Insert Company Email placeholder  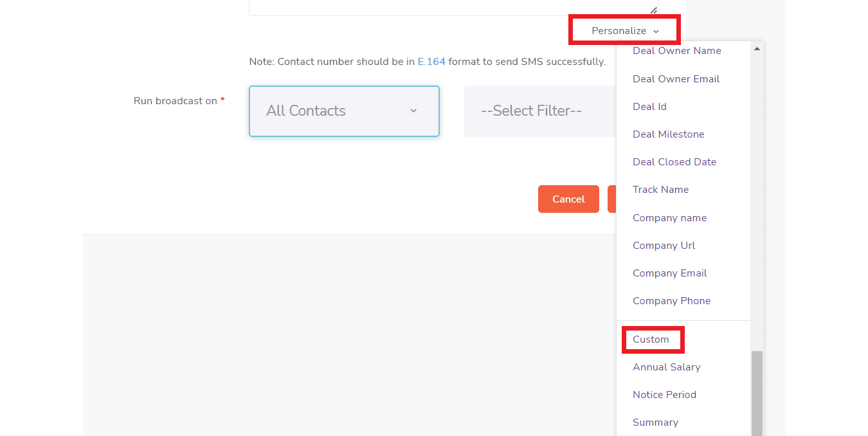(x=669, y=273)
